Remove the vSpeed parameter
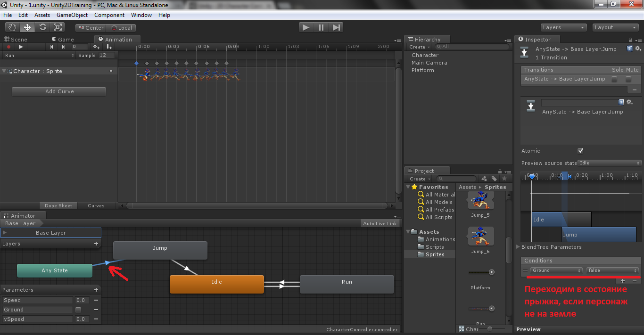 pyautogui.click(x=96, y=319)
